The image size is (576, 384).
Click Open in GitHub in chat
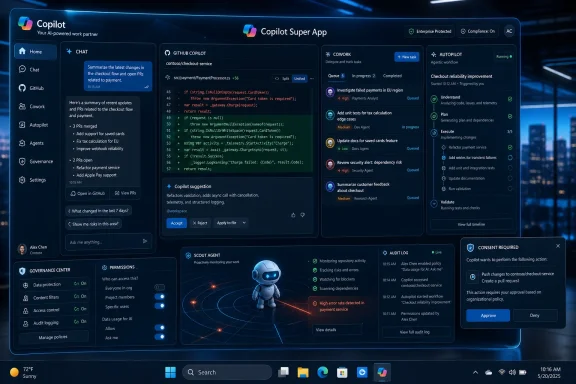coord(88,193)
